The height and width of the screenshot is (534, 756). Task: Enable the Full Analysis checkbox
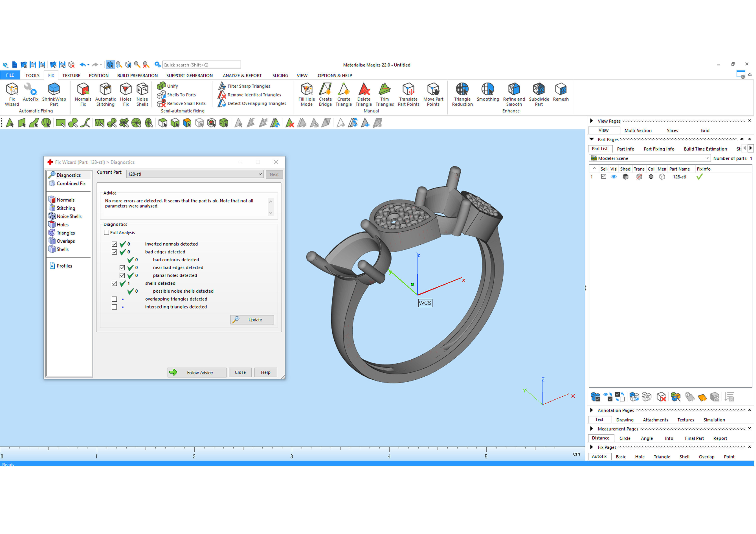point(107,233)
